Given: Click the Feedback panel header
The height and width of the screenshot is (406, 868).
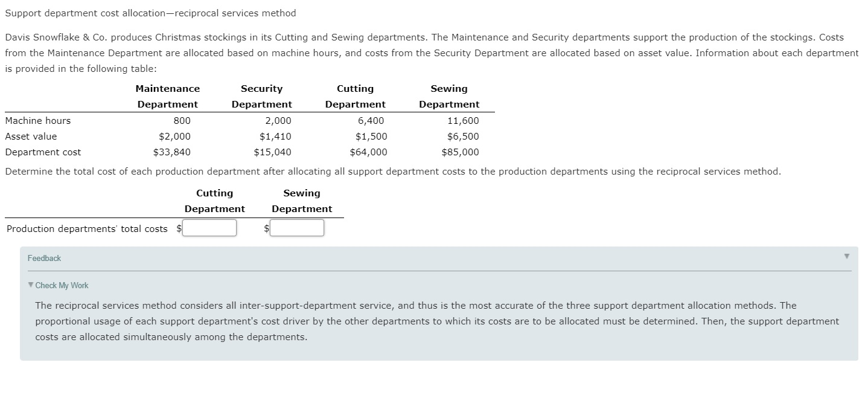Looking at the screenshot, I should (44, 258).
